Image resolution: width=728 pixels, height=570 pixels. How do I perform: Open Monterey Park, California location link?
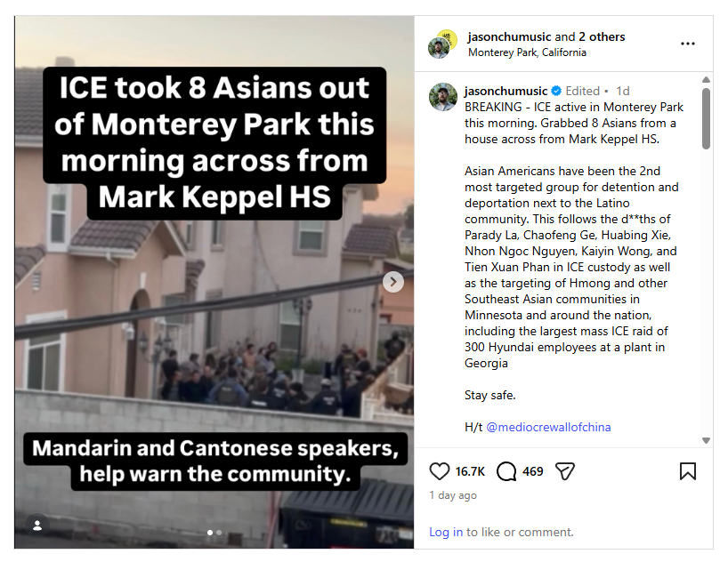tap(527, 52)
